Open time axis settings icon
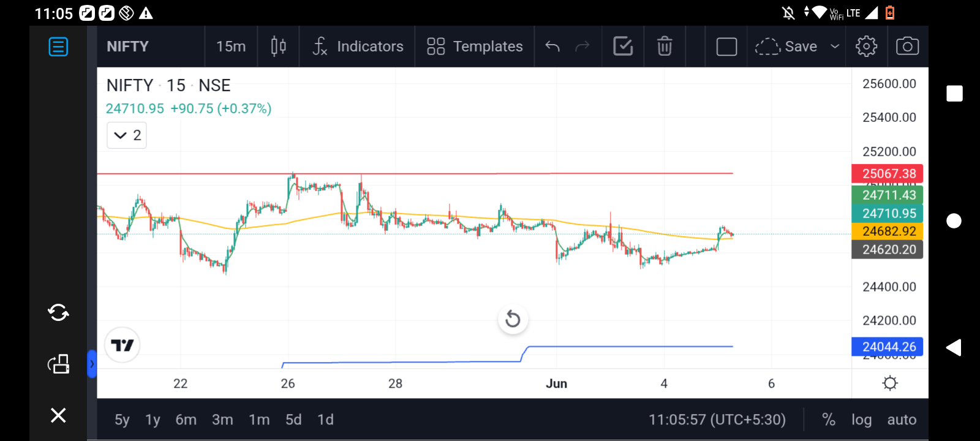 coord(890,383)
